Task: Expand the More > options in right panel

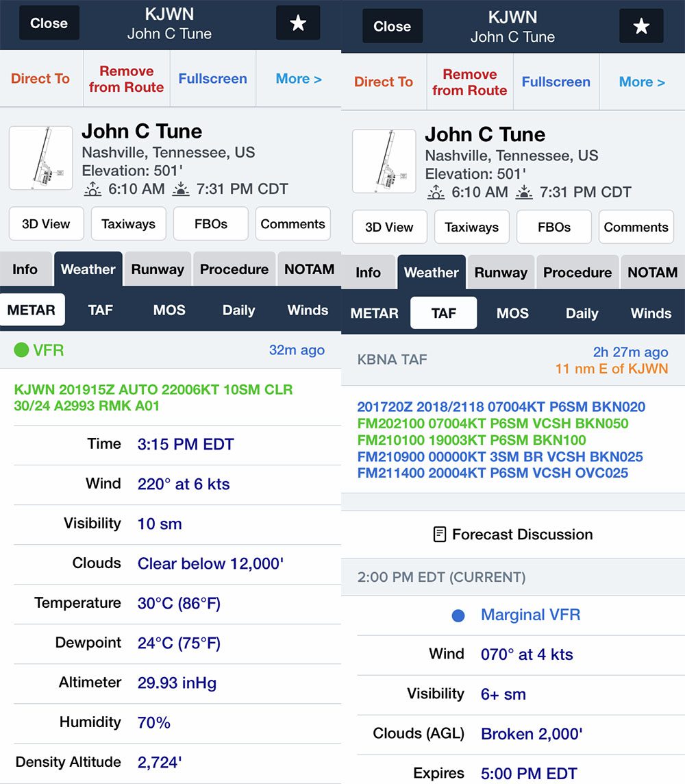Action: tap(642, 82)
